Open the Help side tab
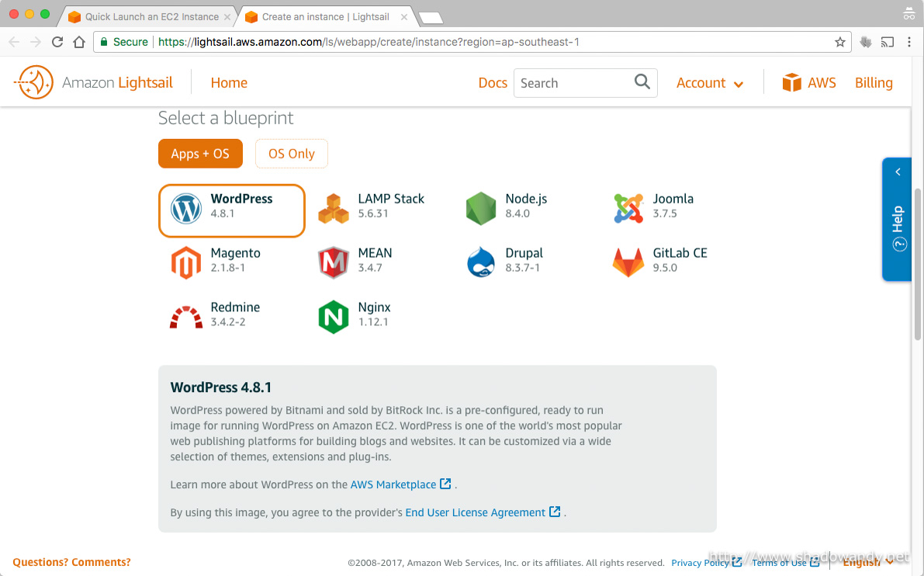 tap(898, 220)
